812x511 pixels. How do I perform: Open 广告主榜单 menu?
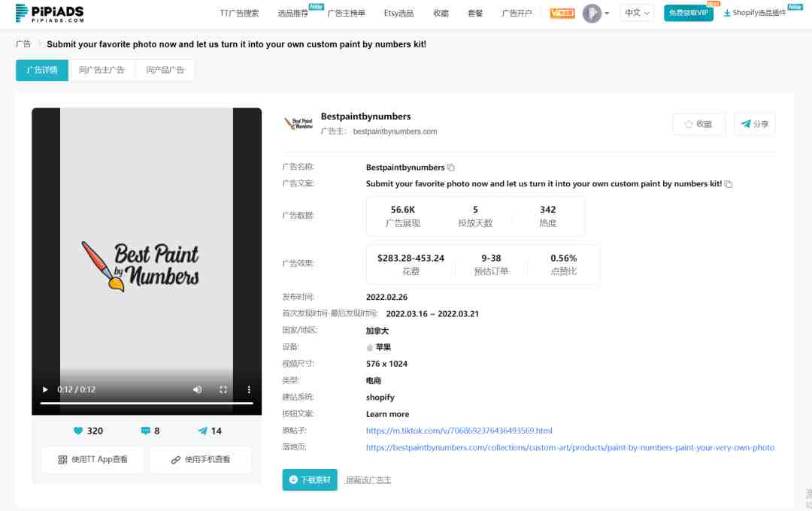click(347, 14)
